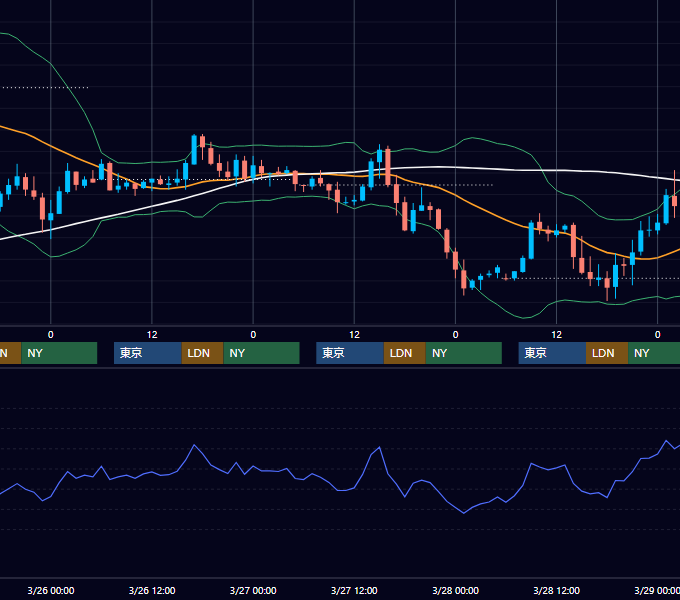The height and width of the screenshot is (600, 680).
Task: Choose the 東京 session bar for 3/28
Action: point(552,353)
